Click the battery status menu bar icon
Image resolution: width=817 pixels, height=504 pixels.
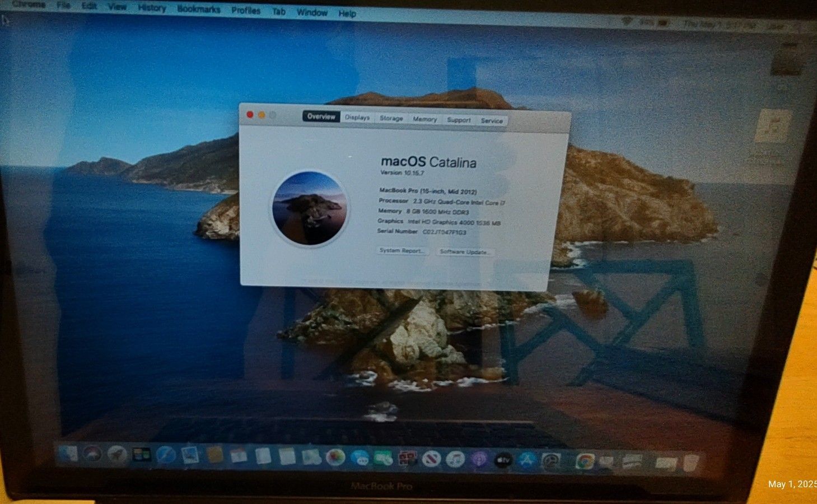pyautogui.click(x=664, y=23)
